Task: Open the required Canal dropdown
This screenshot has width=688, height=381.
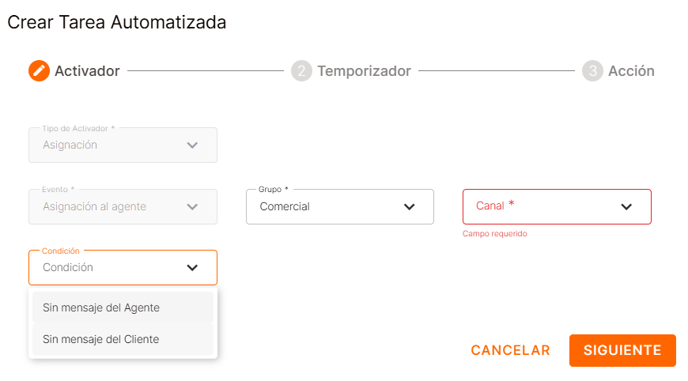Action: [557, 207]
